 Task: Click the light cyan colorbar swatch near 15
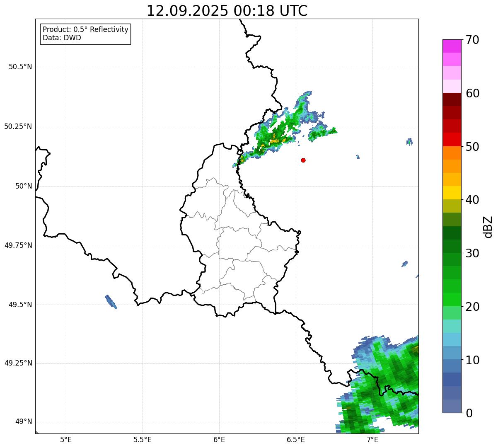pos(452,326)
